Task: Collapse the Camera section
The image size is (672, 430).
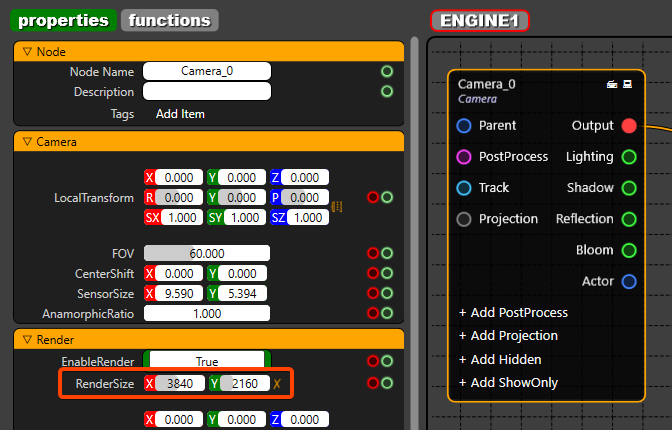Action: tap(27, 143)
